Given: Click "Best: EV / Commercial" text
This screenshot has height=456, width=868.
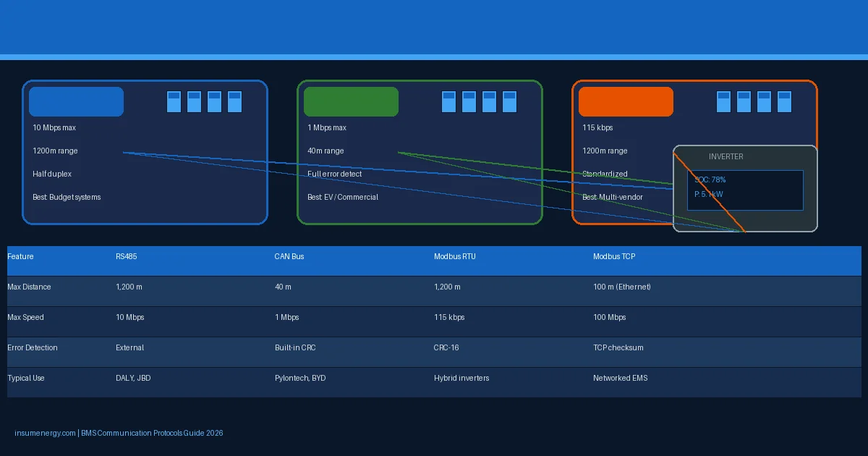Looking at the screenshot, I should 343,197.
